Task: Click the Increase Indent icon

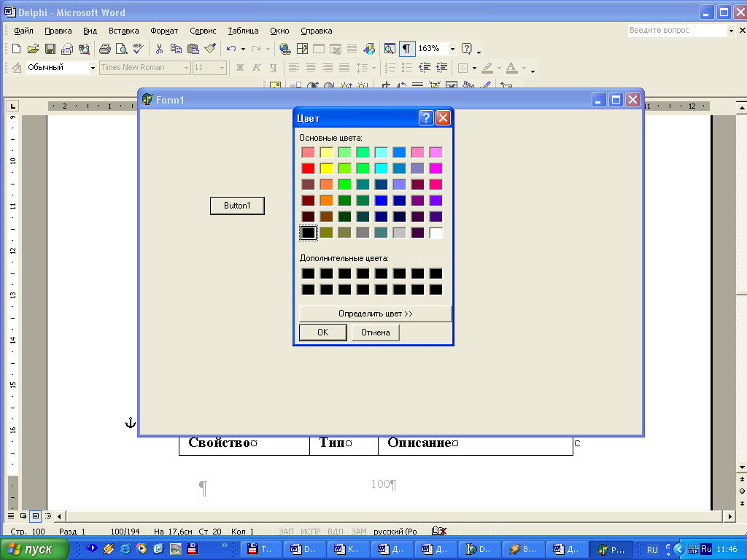Action: (441, 68)
